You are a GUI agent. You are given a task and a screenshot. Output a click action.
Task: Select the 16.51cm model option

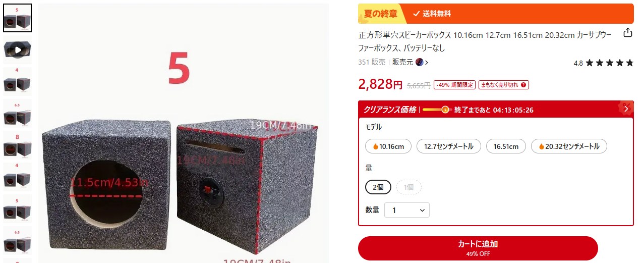click(x=506, y=146)
